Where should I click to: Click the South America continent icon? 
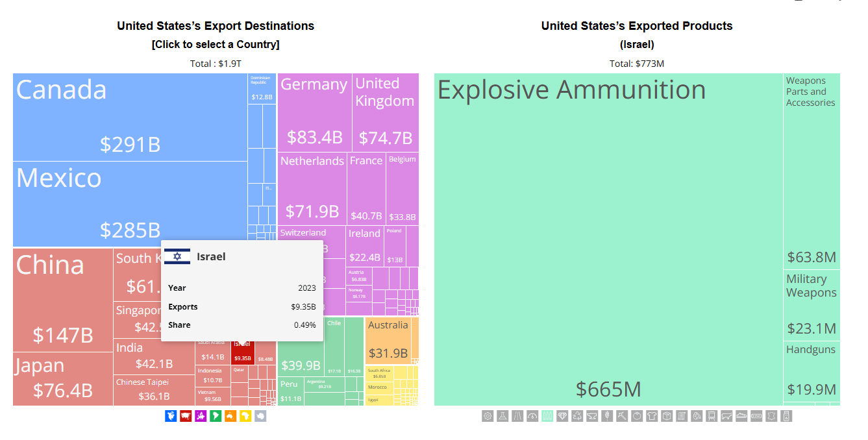[x=216, y=416]
